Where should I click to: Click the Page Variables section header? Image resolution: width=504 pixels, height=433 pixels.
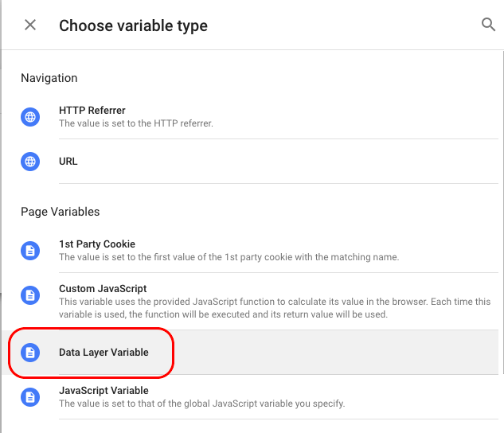click(60, 212)
